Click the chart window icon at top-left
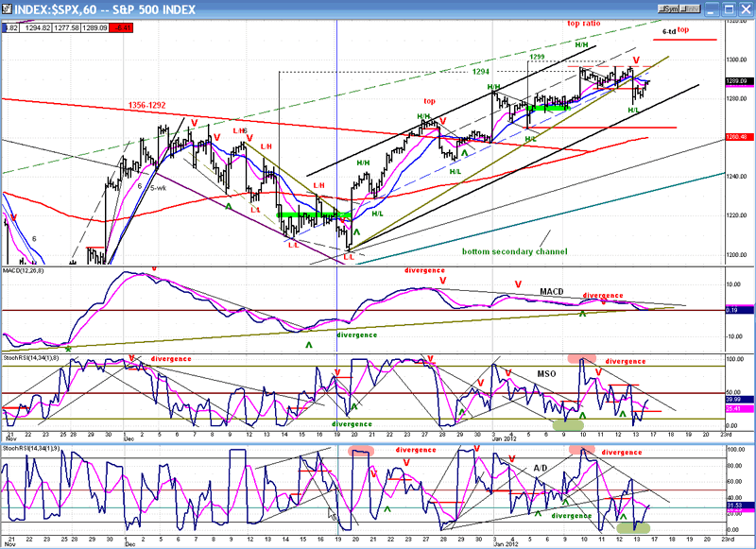This screenshot has height=549, width=756. tap(8, 8)
